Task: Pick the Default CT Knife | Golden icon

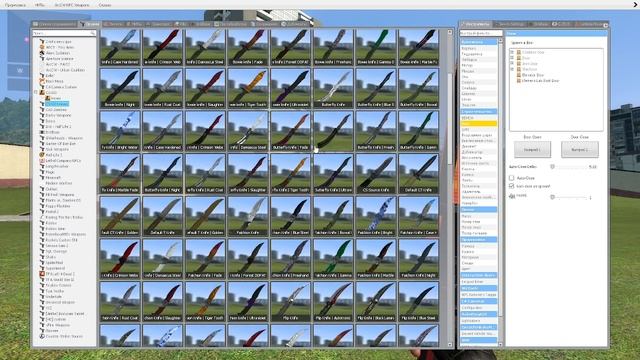Action: click(120, 216)
